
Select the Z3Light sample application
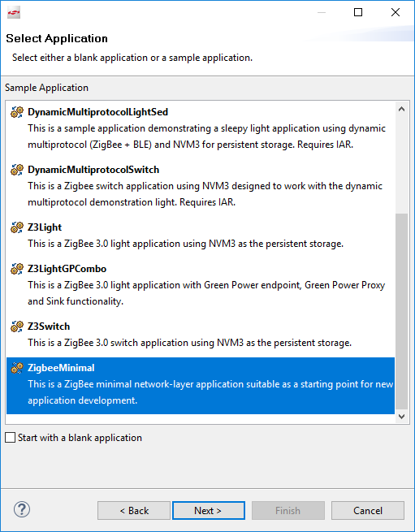[201, 235]
